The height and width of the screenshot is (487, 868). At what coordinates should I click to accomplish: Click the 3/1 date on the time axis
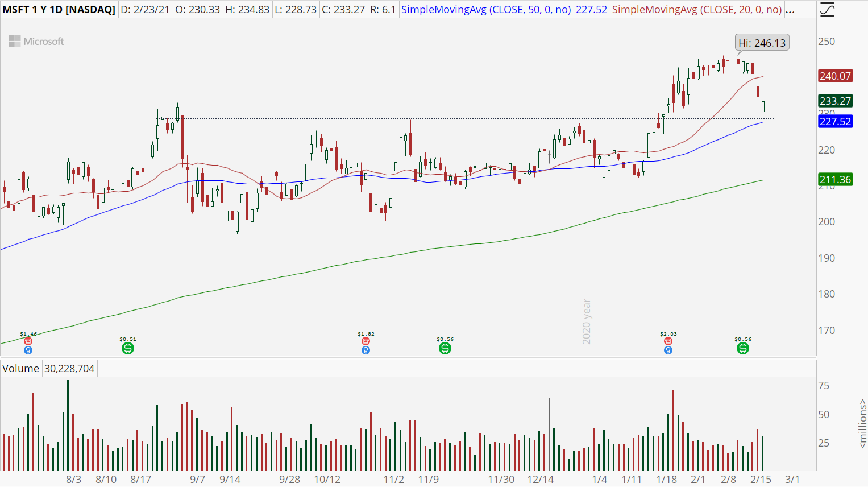click(792, 479)
